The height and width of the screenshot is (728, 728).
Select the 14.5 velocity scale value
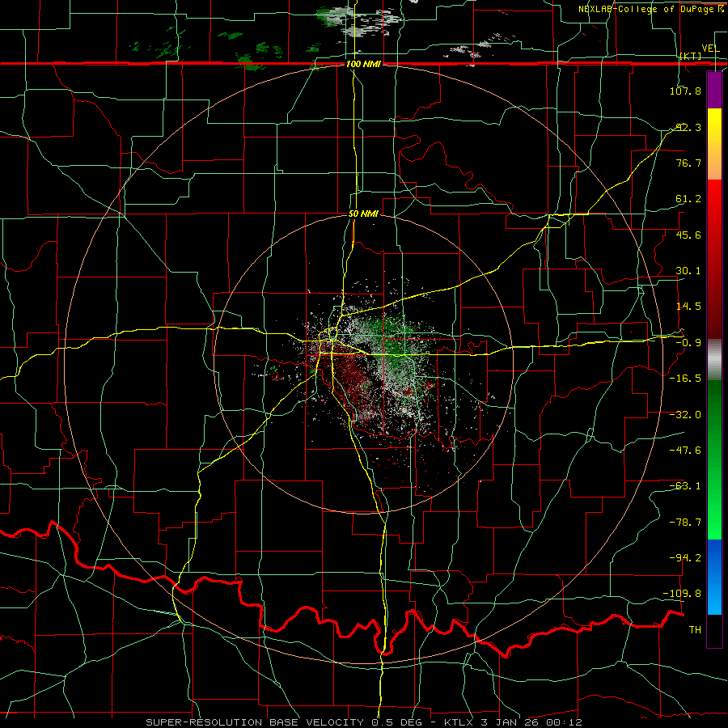point(688,307)
